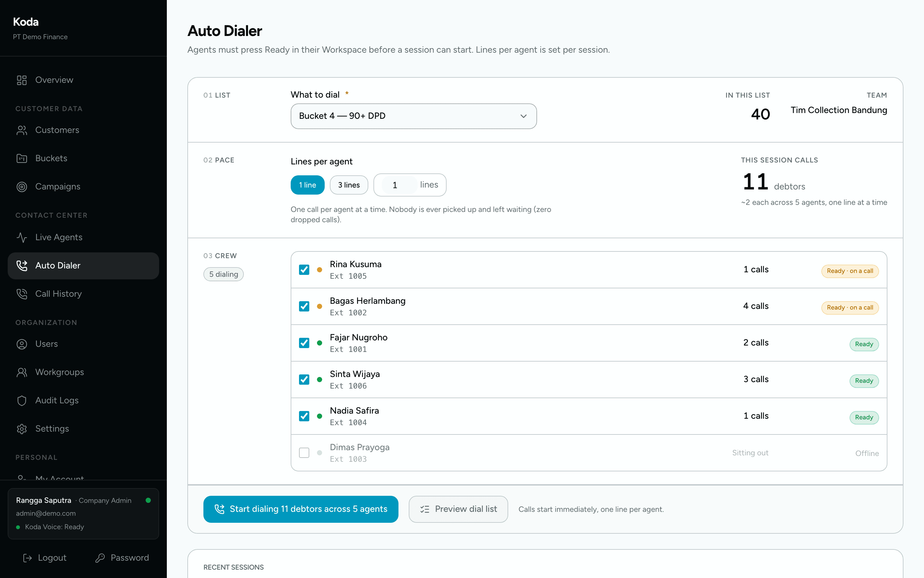Click Bagas Herlambang's Ready on a call badge

(850, 308)
